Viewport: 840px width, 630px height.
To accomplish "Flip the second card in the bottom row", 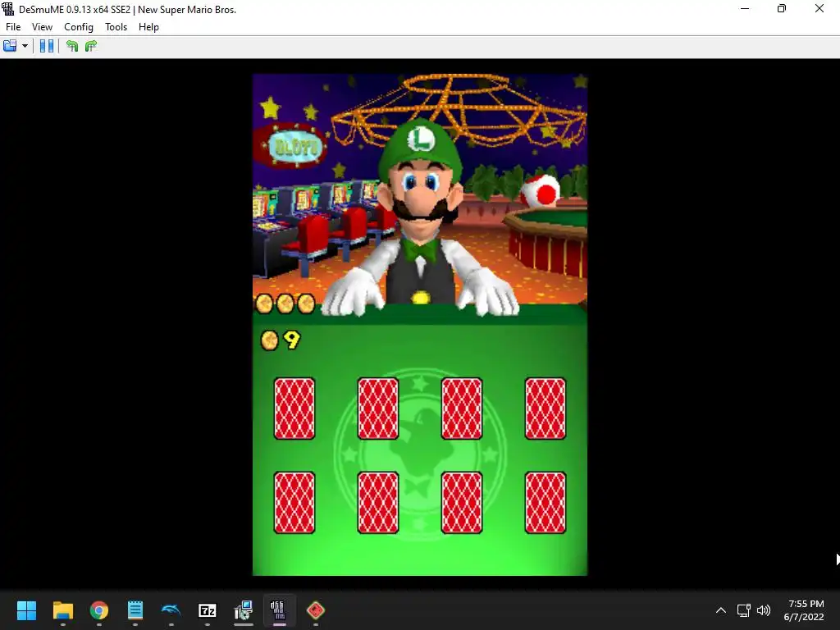I will (377, 503).
